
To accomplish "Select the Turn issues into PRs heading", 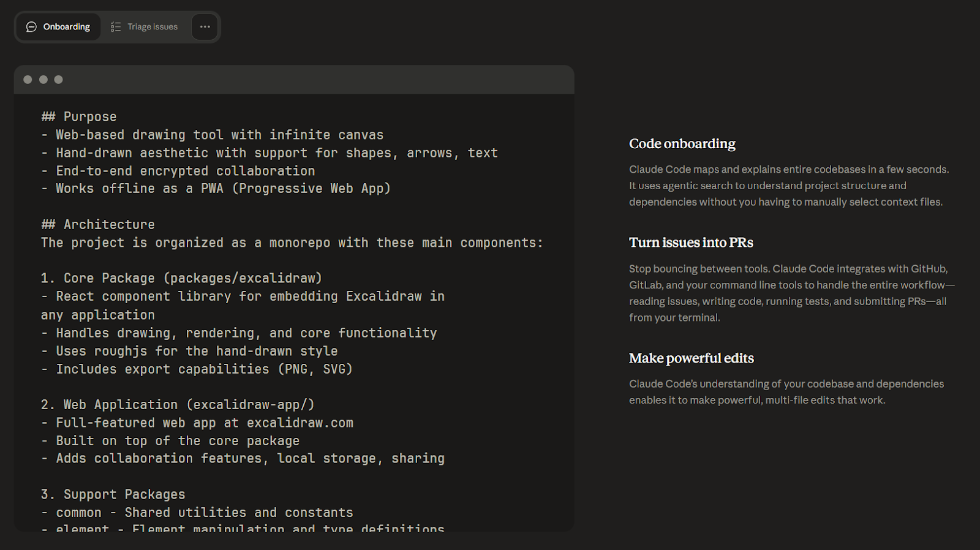I will [x=691, y=243].
